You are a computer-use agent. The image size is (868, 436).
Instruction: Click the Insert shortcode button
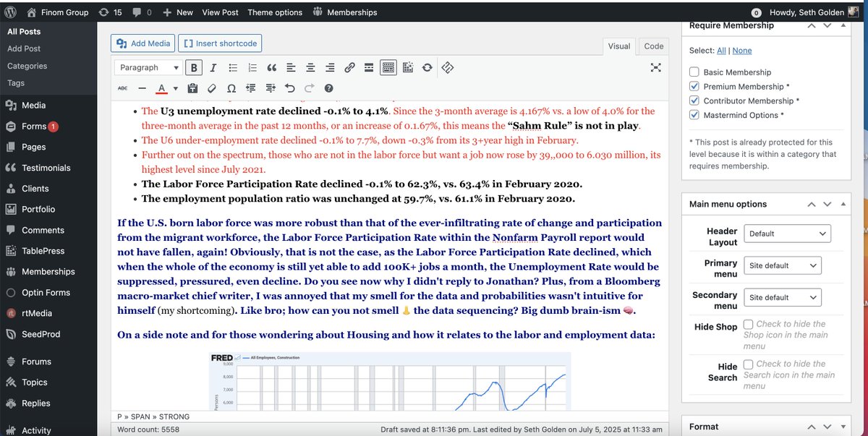point(220,43)
